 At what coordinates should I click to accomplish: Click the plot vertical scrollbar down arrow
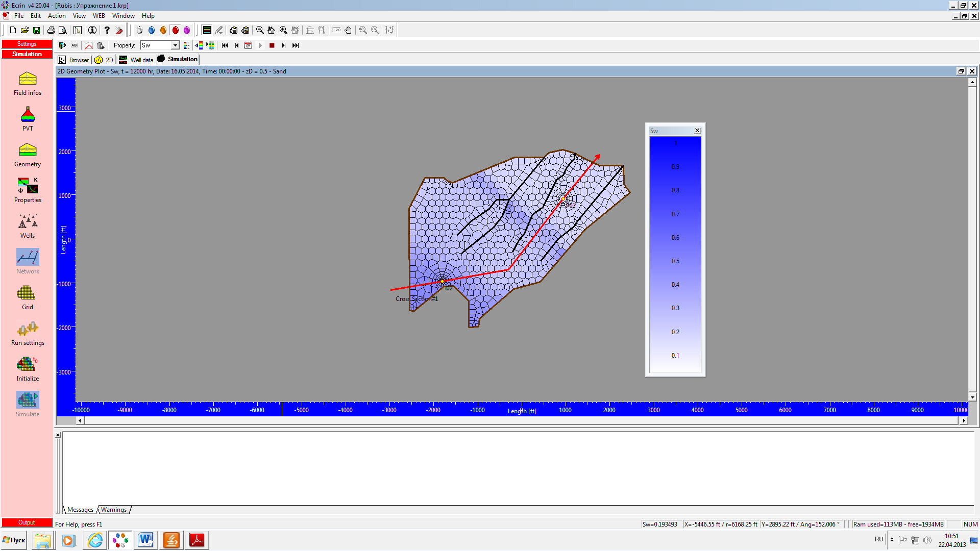pos(972,397)
